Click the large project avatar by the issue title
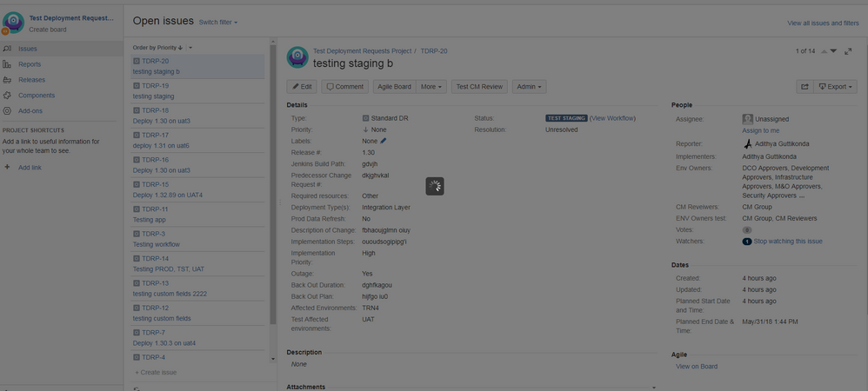The width and height of the screenshot is (868, 391). [x=297, y=57]
